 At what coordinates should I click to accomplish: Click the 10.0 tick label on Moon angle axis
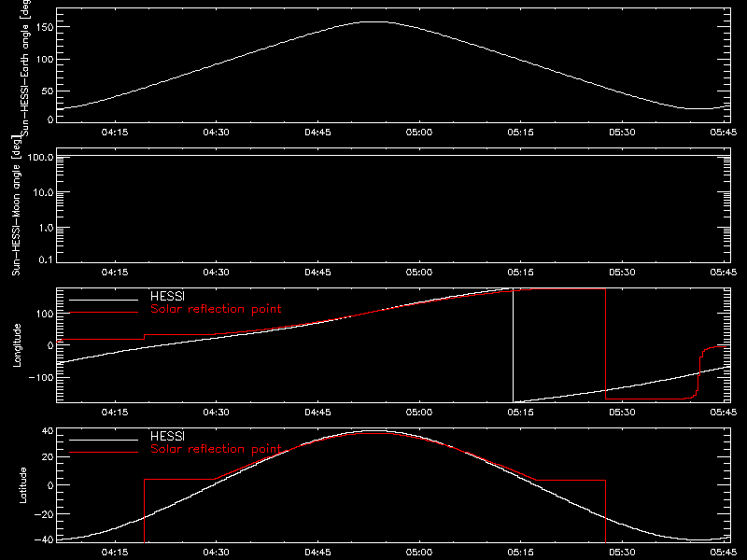(43, 192)
